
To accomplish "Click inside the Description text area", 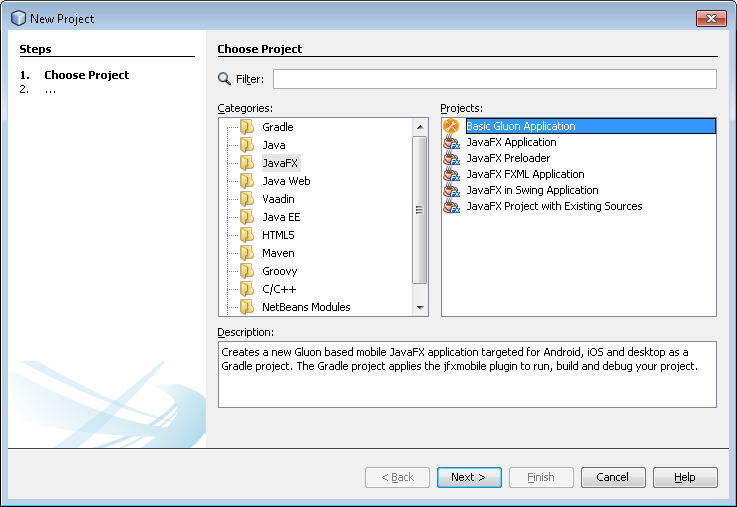I will (467, 374).
